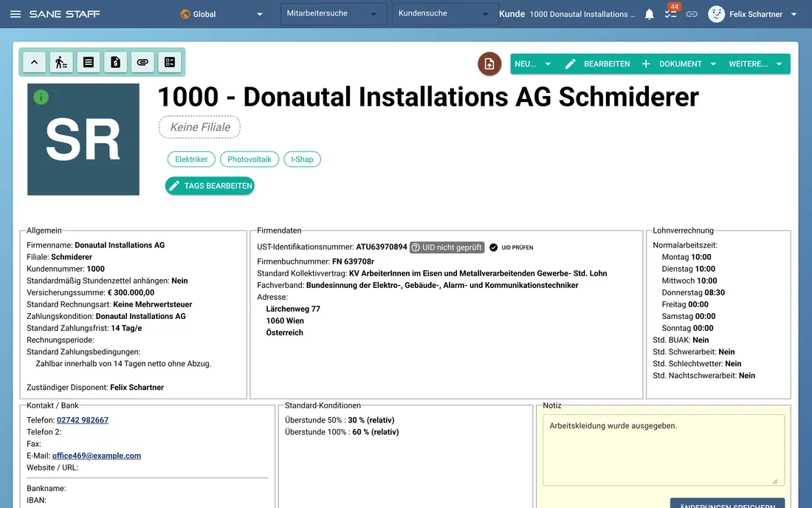The image size is (812, 508).
Task: Open the NEU... dropdown menu
Action: point(533,63)
